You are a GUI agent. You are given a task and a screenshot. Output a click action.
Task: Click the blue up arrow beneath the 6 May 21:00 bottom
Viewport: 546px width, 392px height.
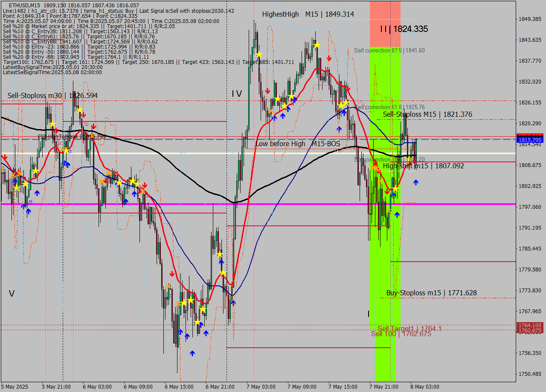233,303
